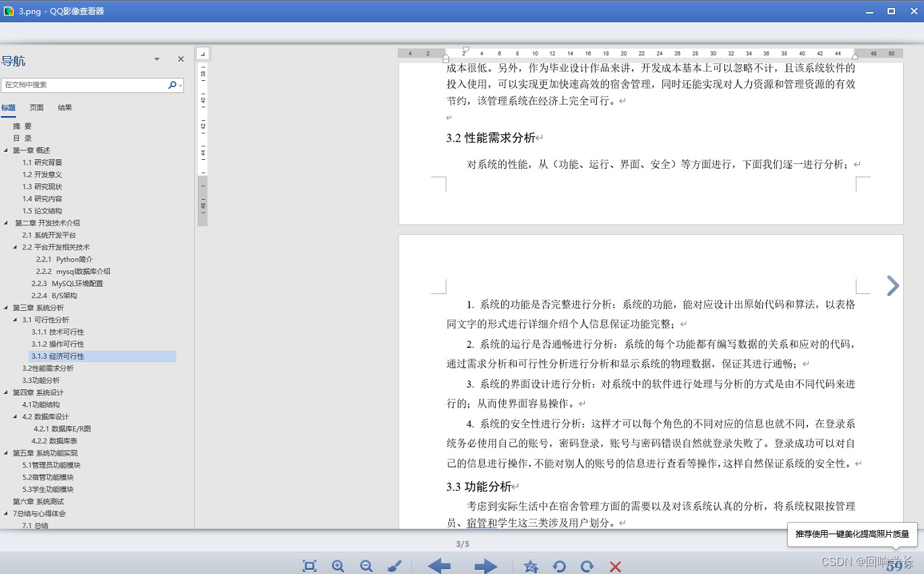Image resolution: width=924 pixels, height=574 pixels.
Task: Click the 3.3 功能分析 heading in document
Action: (479, 487)
